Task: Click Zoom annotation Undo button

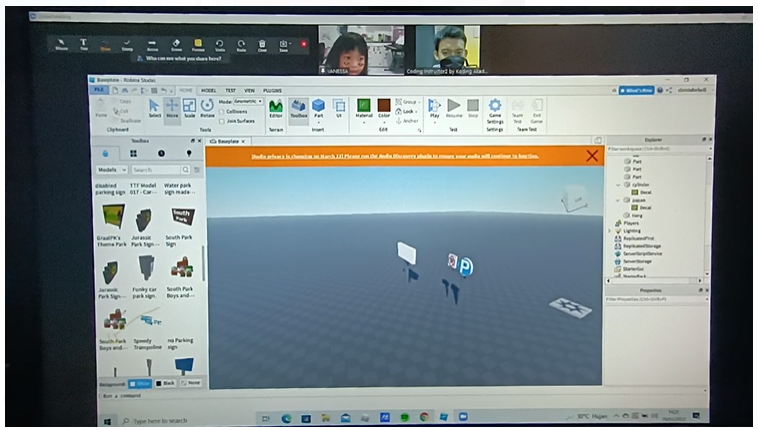Action: pos(220,45)
